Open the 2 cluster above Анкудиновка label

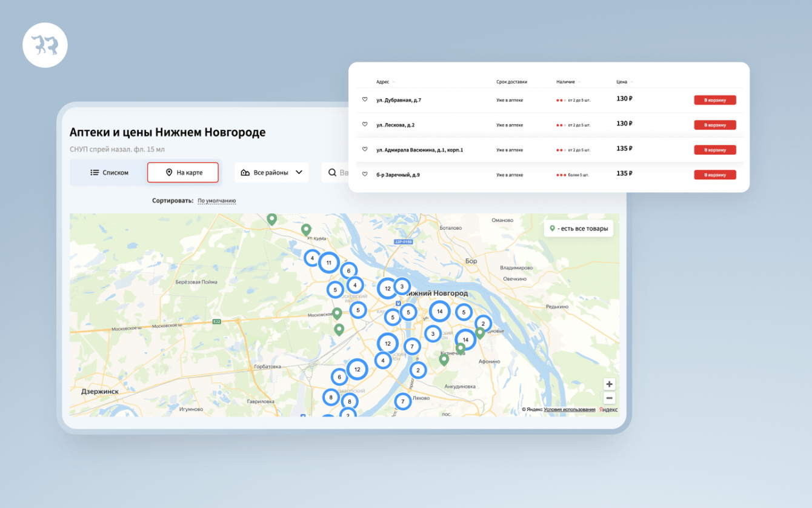[x=418, y=370]
